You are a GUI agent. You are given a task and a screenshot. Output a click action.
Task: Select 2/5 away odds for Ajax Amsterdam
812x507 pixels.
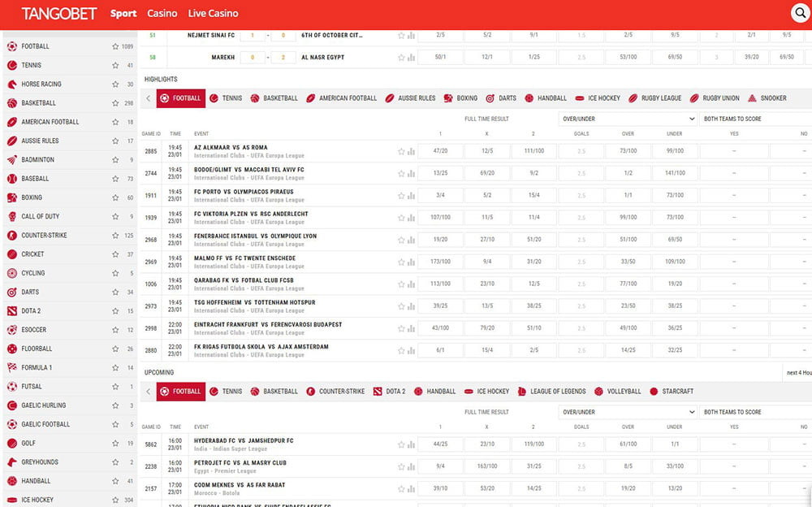[534, 350]
